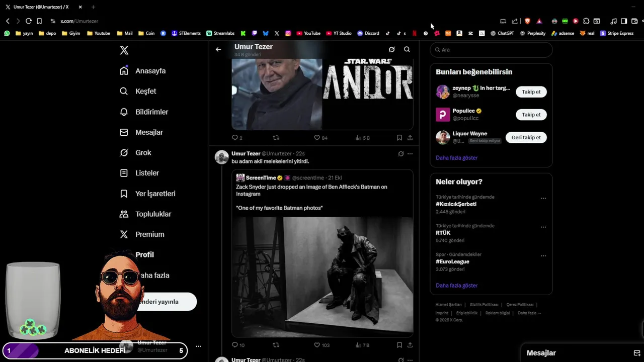Open Mesajlar drawer at bottom
644x362 pixels.
(541, 353)
